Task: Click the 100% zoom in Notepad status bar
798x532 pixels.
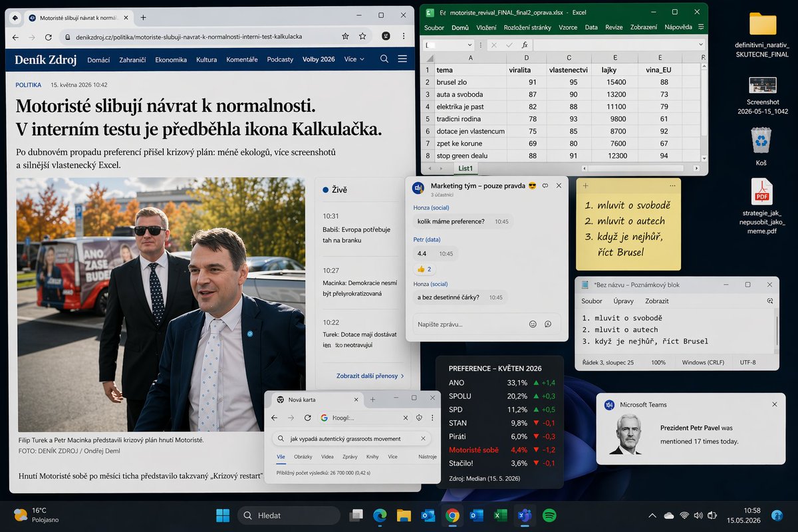Action: coord(658,362)
